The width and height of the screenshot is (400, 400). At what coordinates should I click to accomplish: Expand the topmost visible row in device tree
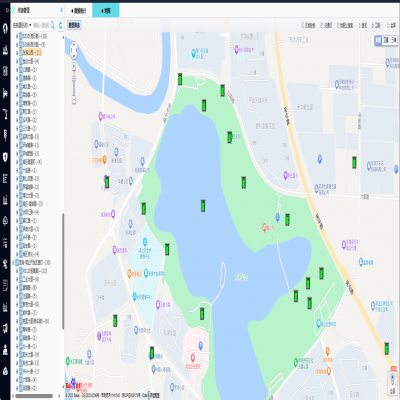click(x=17, y=36)
